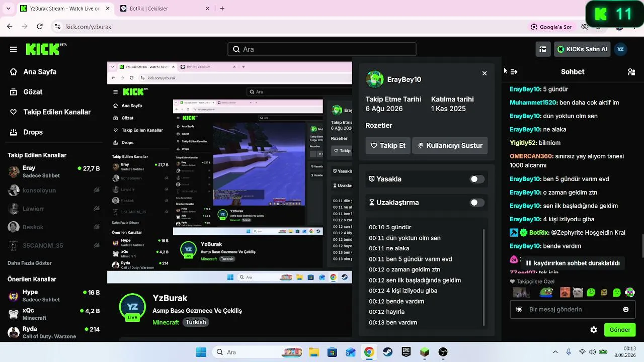Open the Lawierr offline channel
The image size is (644, 362).
coord(53,209)
